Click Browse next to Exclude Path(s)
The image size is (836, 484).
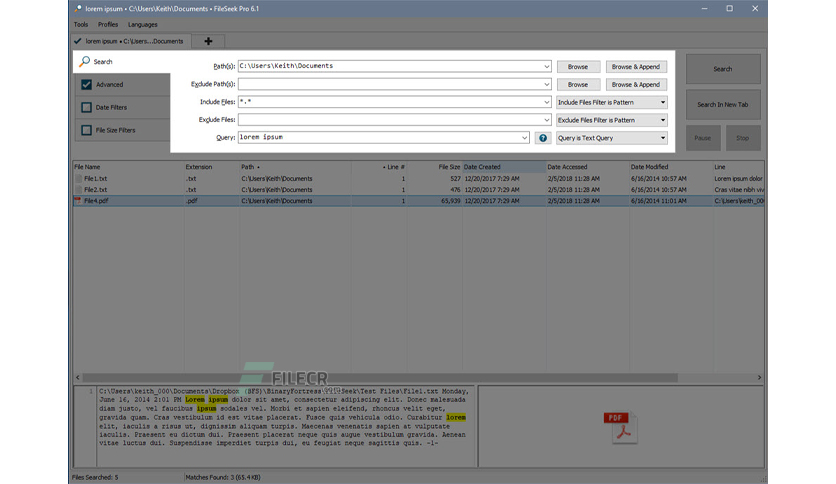click(x=578, y=84)
